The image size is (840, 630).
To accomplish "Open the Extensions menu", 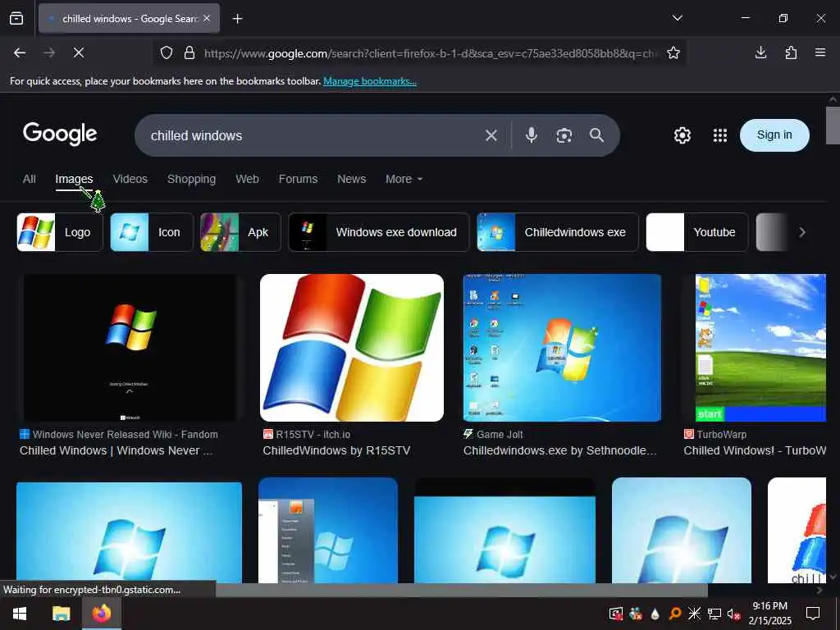I will (x=791, y=52).
